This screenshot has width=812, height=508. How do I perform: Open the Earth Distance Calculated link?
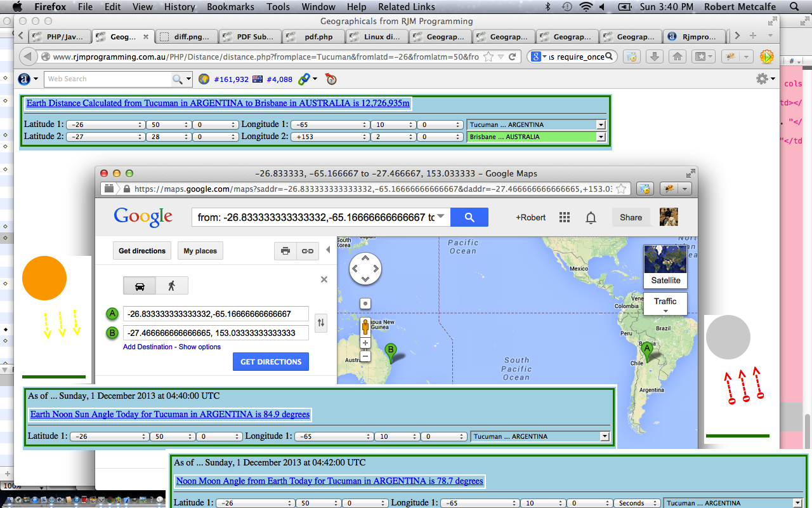218,103
